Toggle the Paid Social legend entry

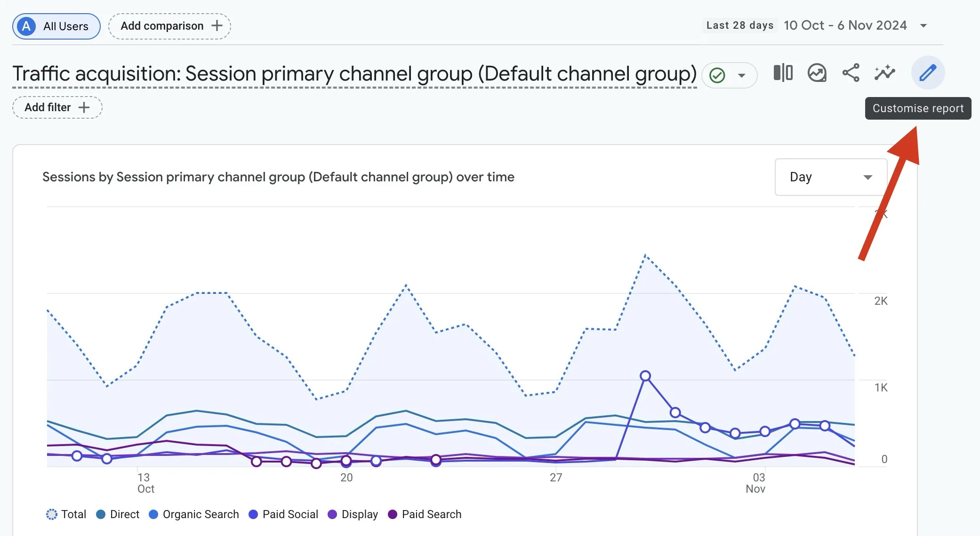(283, 514)
